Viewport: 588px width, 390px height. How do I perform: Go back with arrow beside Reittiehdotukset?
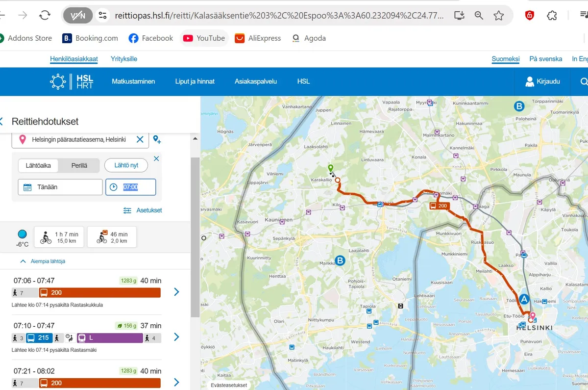(x=2, y=121)
